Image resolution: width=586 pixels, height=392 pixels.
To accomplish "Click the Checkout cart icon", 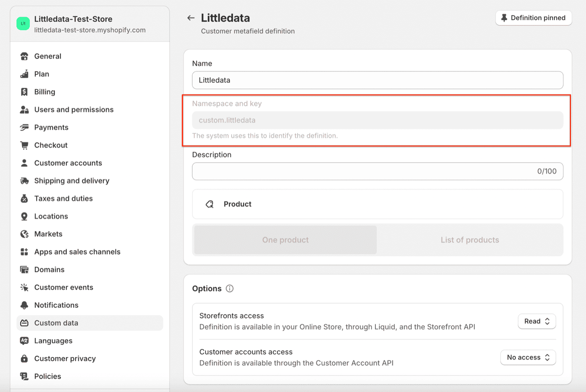I will click(x=25, y=145).
